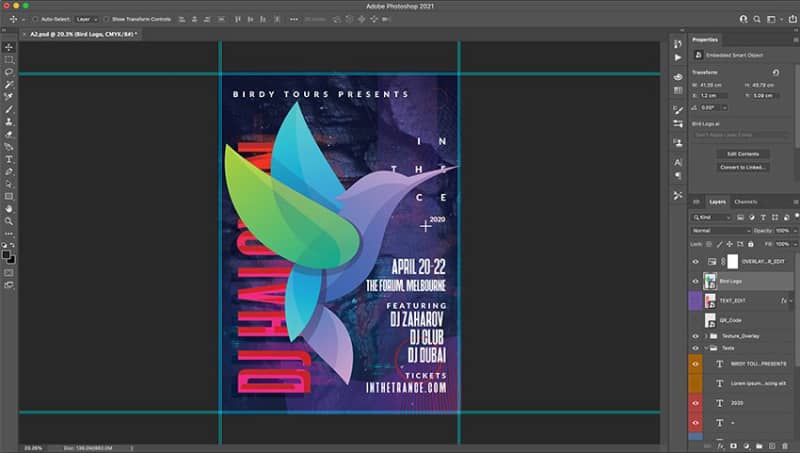Select the Magic Wand tool
Image resolution: width=800 pixels, height=453 pixels.
click(x=9, y=84)
